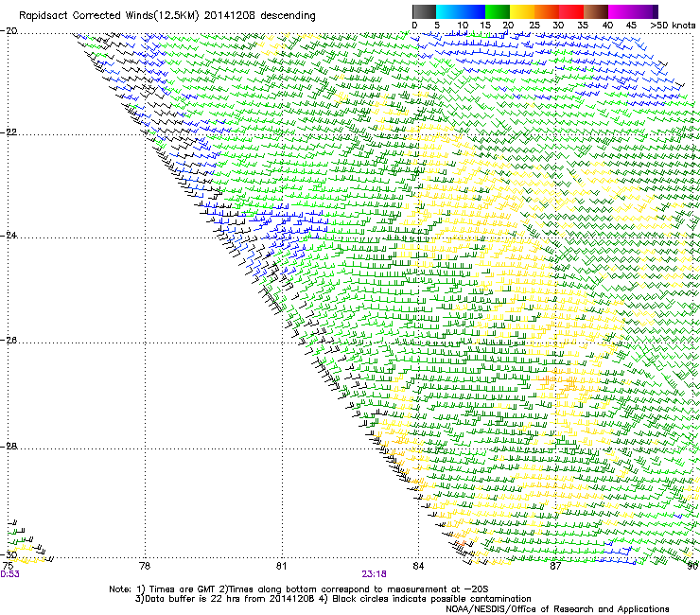Click the longitude label '78'
The image size is (700, 615).
[x=145, y=566]
